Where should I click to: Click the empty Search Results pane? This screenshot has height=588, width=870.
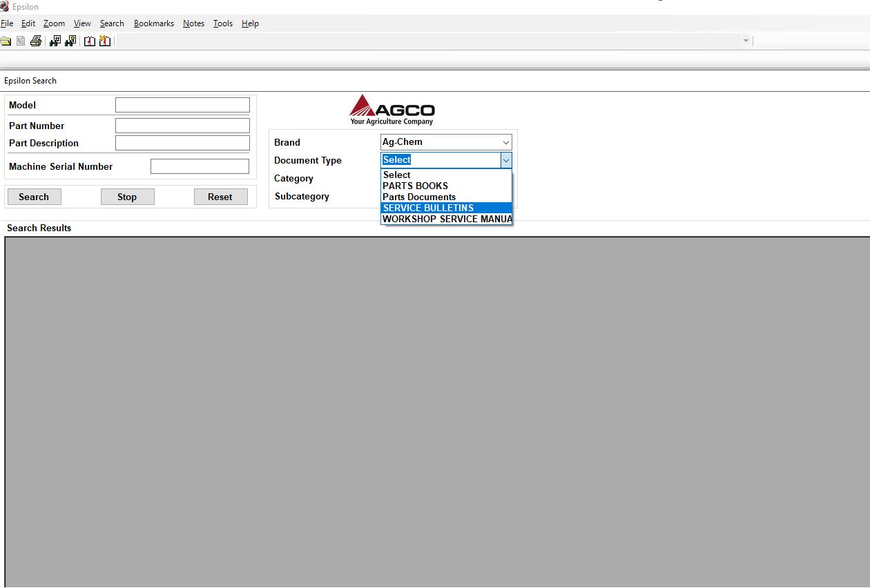437,412
